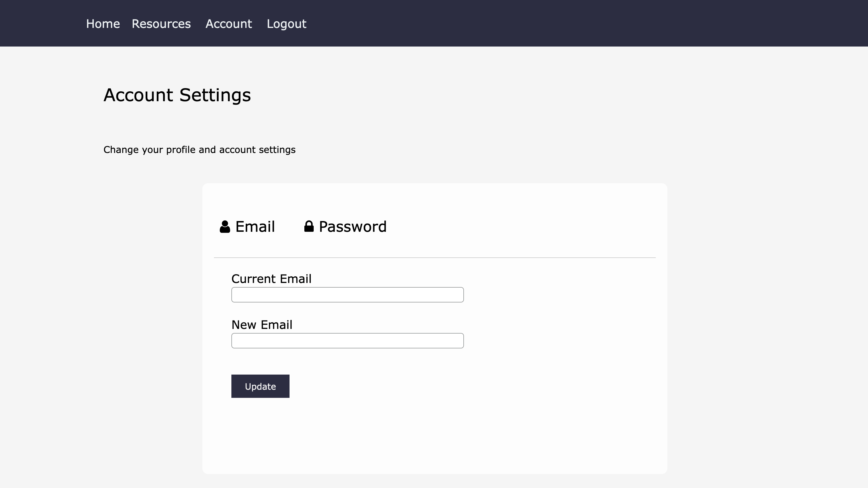Open the Resources page link

pyautogui.click(x=161, y=24)
